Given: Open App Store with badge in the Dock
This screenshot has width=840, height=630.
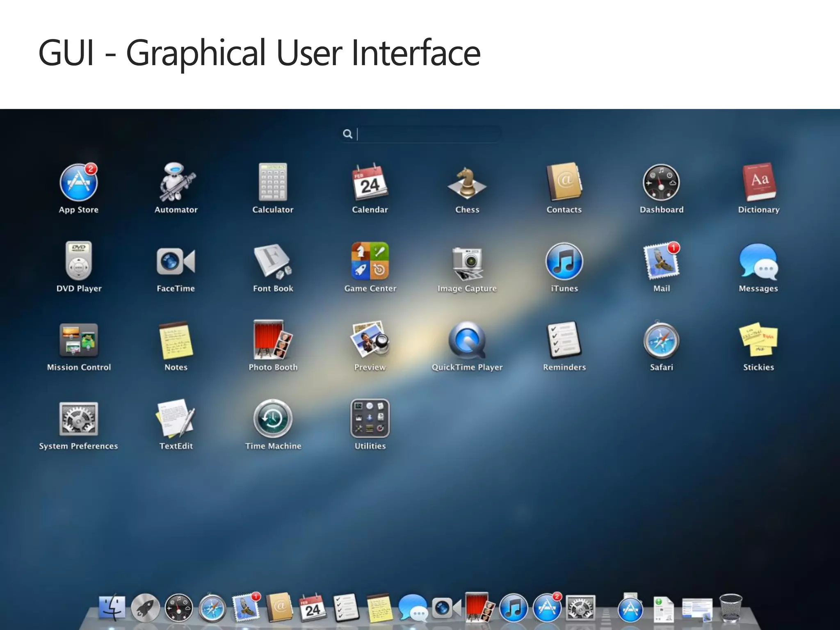Looking at the screenshot, I should click(x=547, y=608).
